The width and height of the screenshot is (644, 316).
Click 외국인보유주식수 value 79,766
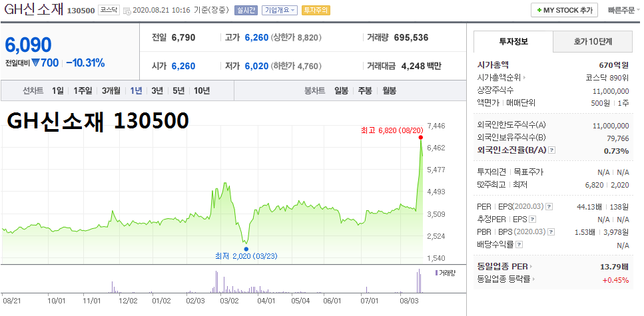click(x=618, y=139)
